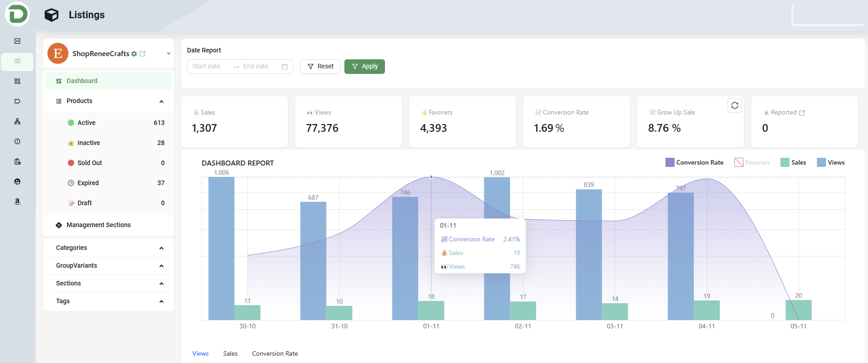
Task: Click the DASHBOARD REPORT title text
Action: click(238, 163)
